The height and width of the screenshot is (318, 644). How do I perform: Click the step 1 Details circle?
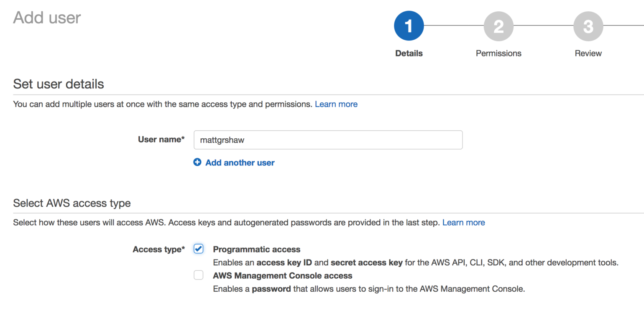tap(409, 26)
